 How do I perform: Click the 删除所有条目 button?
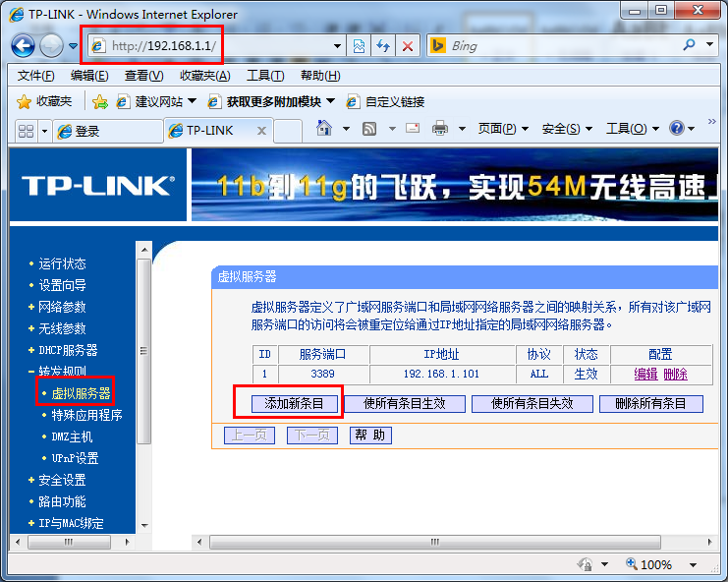[x=651, y=404]
